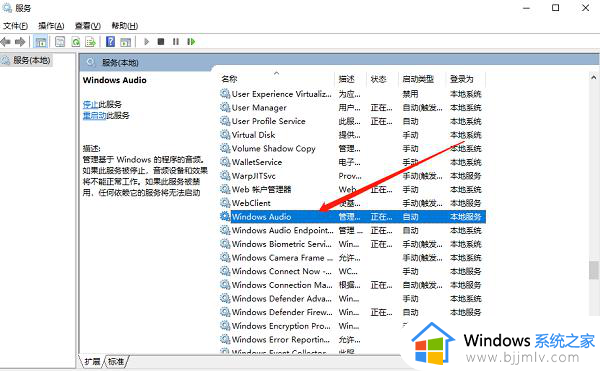This screenshot has height=371, width=600.
Task: Click the gear icon beside Virtual Disk
Action: tap(225, 135)
